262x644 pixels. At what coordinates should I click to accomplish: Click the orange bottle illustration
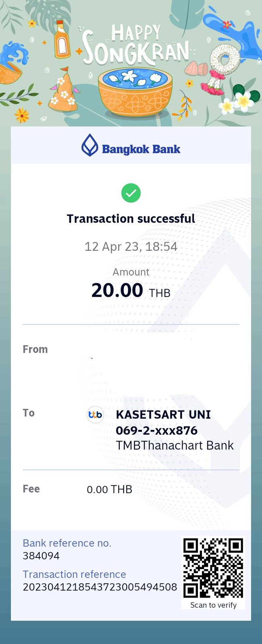tap(62, 39)
